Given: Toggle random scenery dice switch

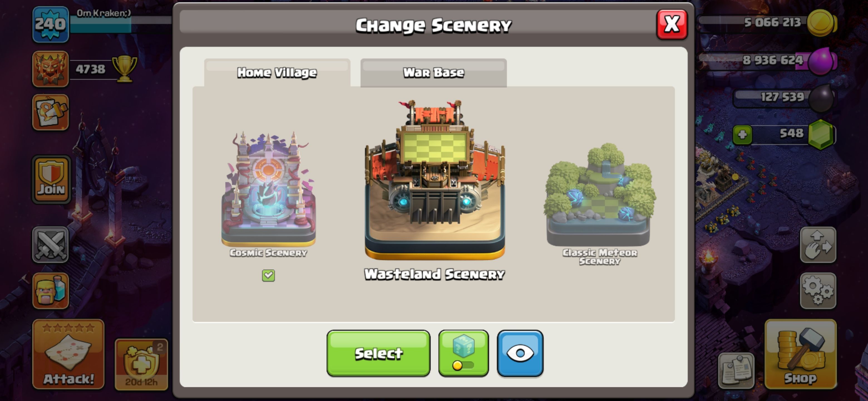Looking at the screenshot, I should click(463, 353).
